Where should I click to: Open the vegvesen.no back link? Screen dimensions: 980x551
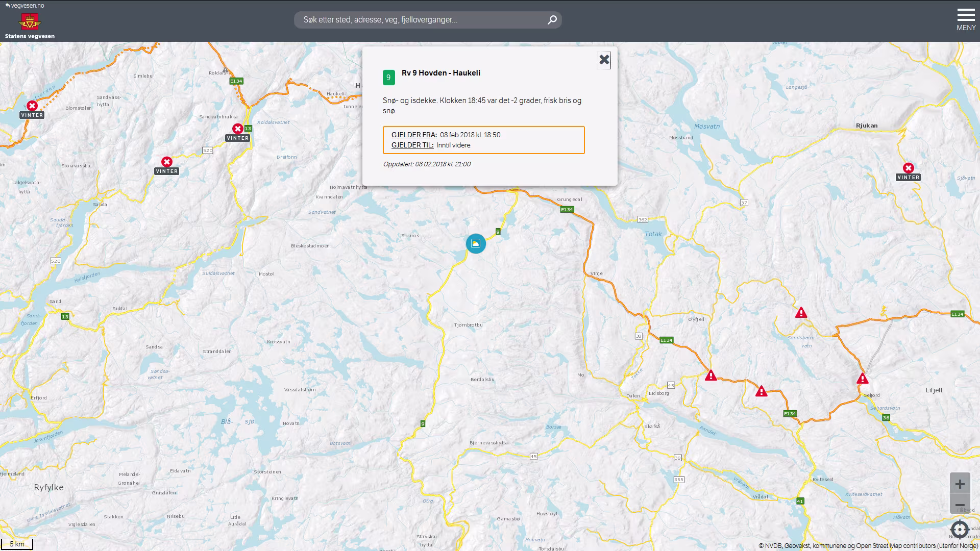pos(24,6)
